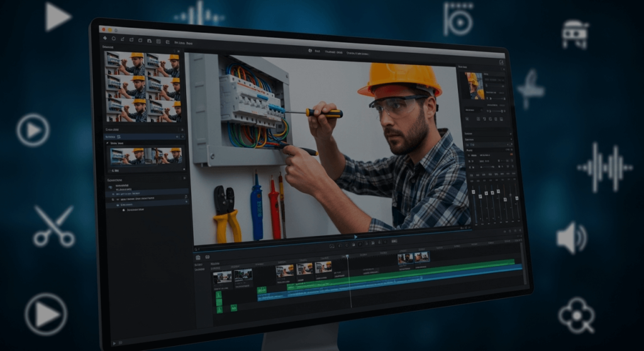
Task: Click the top-right corner button of the editor
Action: 501,62
